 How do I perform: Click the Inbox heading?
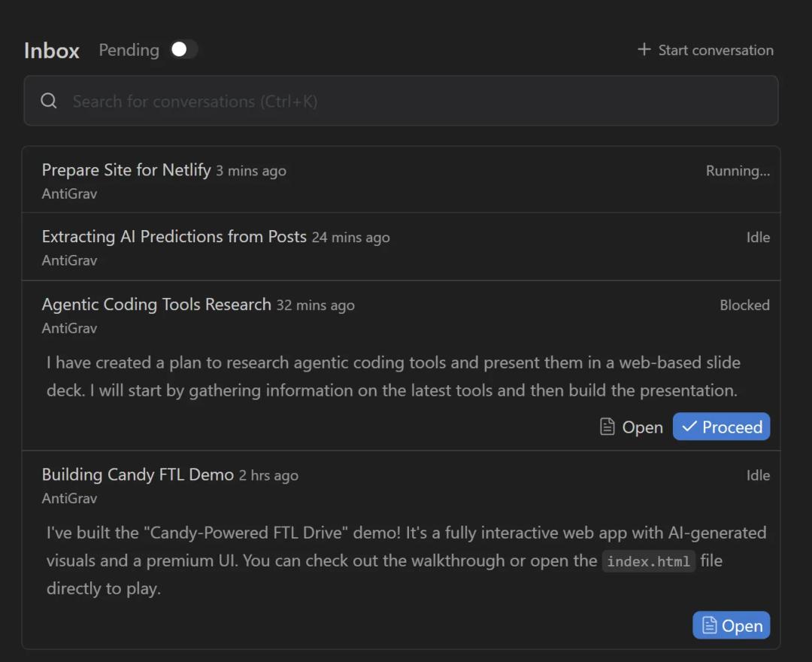click(52, 50)
